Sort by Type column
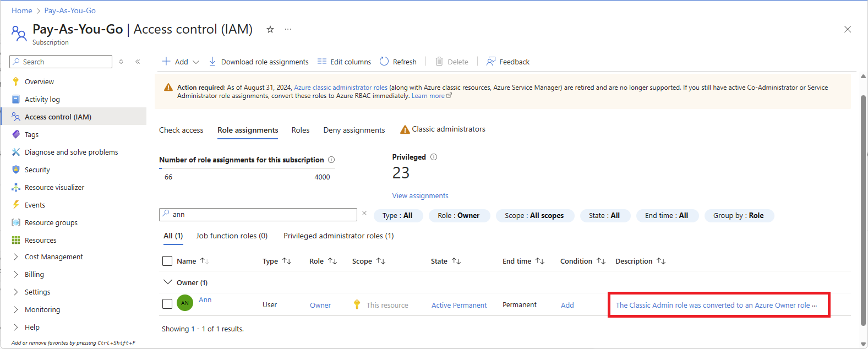Screen dimensions: 868x349 [x=277, y=261]
